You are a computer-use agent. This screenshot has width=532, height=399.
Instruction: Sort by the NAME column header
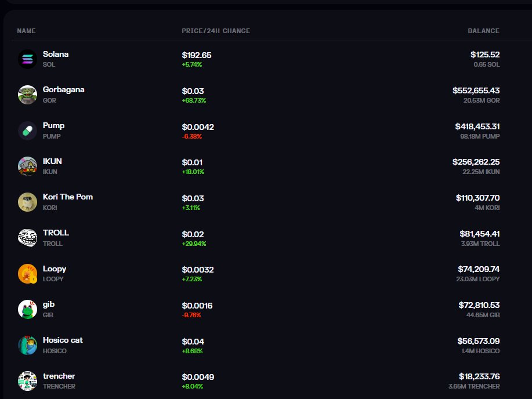[27, 31]
